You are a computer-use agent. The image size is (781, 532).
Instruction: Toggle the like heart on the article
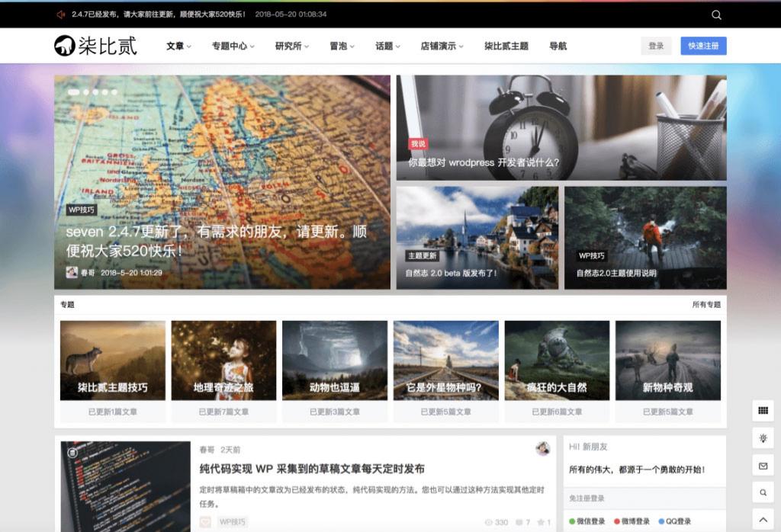(x=542, y=521)
